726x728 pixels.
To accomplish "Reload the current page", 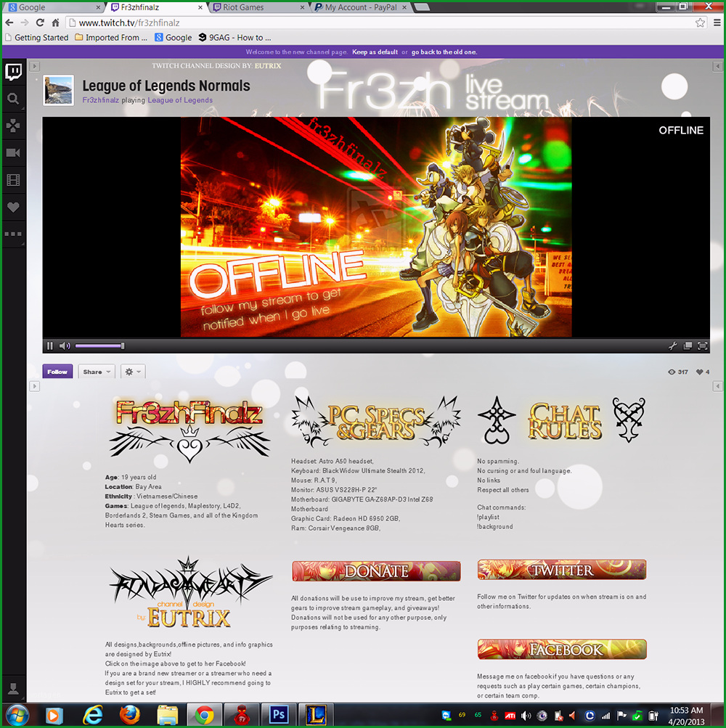I will pyautogui.click(x=40, y=23).
